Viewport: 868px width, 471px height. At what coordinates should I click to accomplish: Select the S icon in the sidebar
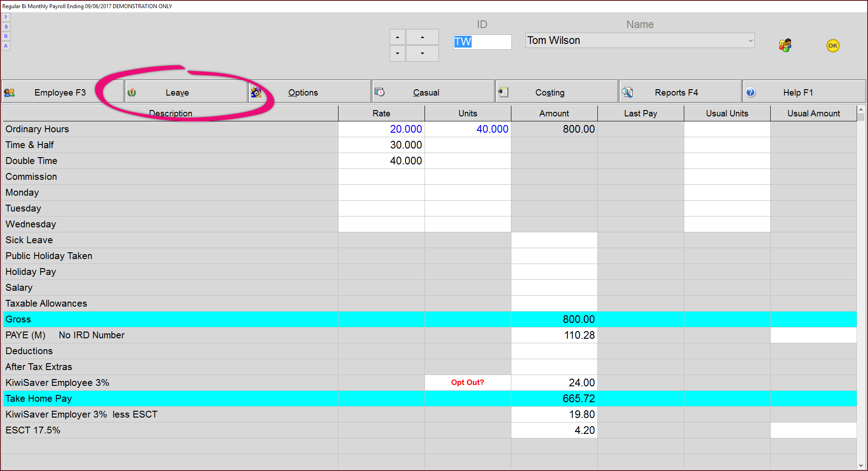[6, 27]
